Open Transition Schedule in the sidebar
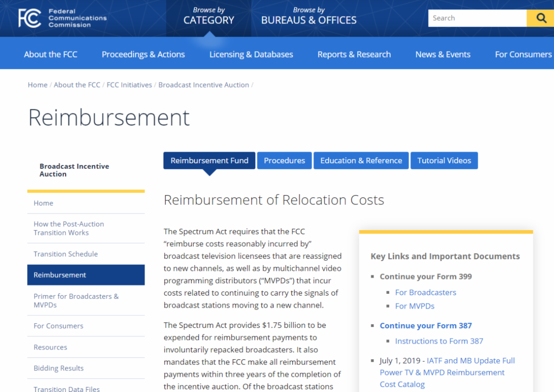Viewport: 554px width, 392px height. tap(66, 254)
